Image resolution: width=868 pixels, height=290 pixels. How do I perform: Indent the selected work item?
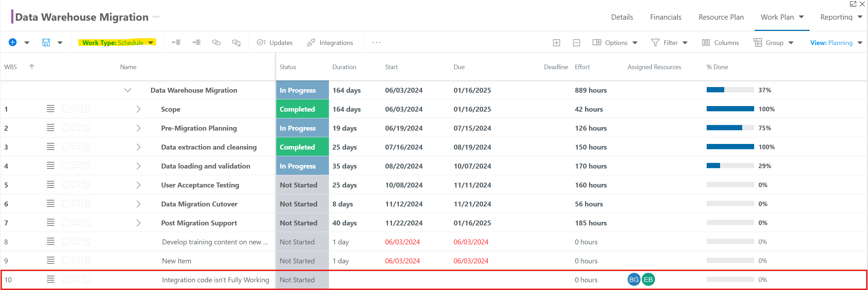[196, 42]
